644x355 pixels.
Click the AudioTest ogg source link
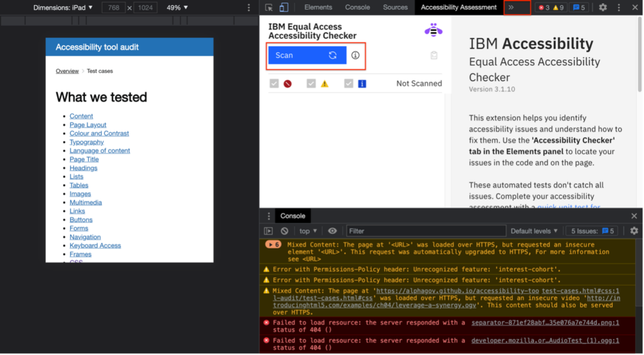point(545,341)
